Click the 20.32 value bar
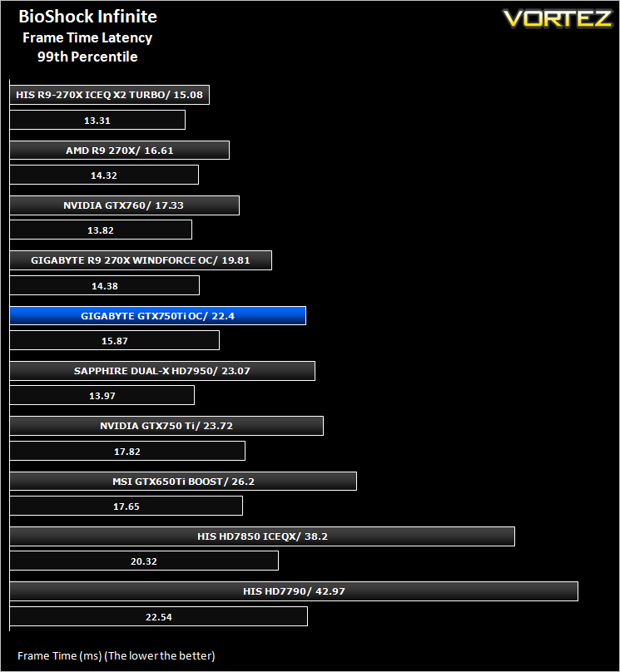 pyautogui.click(x=144, y=561)
